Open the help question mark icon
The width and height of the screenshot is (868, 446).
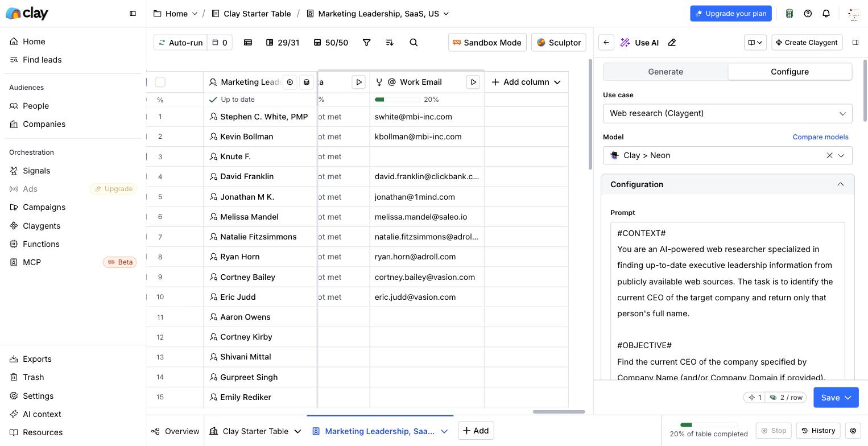(x=808, y=14)
